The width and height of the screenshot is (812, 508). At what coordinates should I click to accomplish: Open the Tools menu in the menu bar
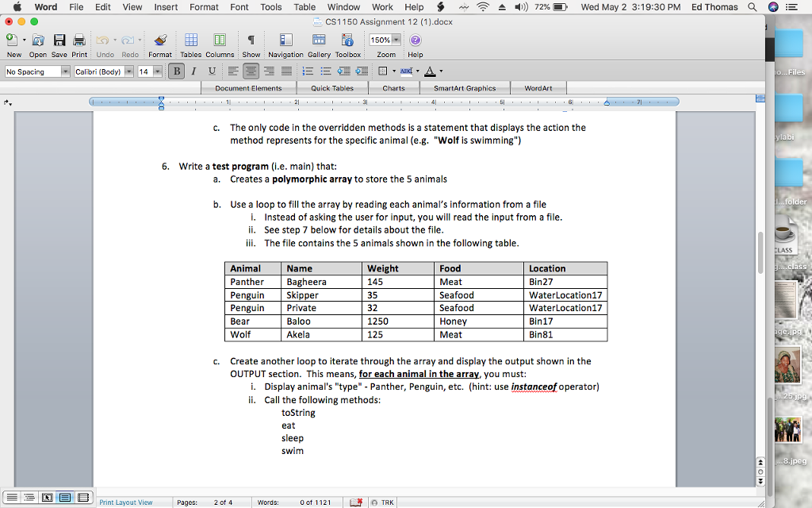pos(270,6)
